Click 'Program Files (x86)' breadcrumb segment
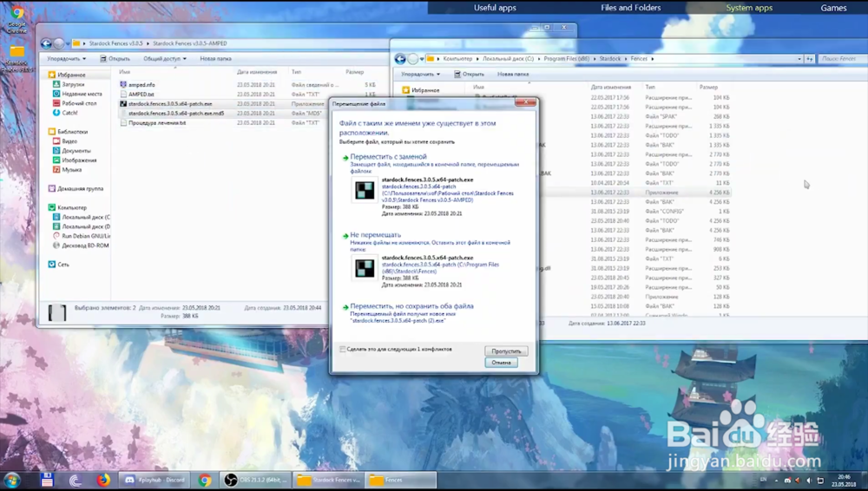 tap(566, 59)
